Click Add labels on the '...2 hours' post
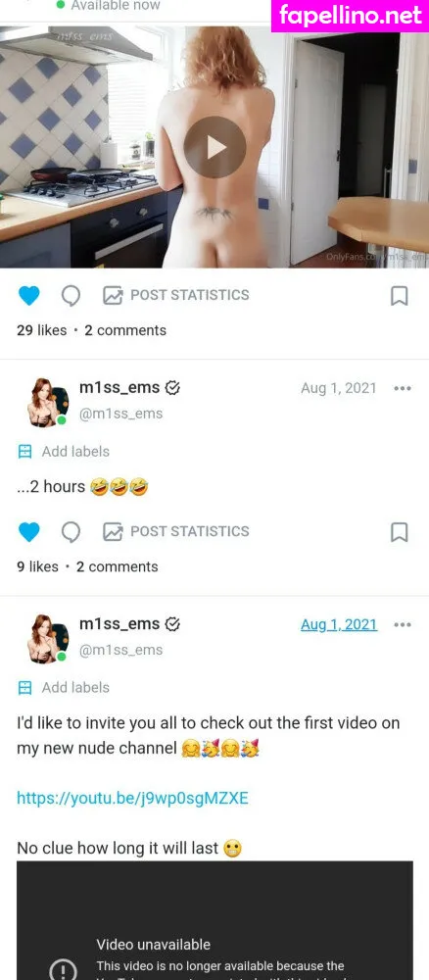 pyautogui.click(x=64, y=451)
